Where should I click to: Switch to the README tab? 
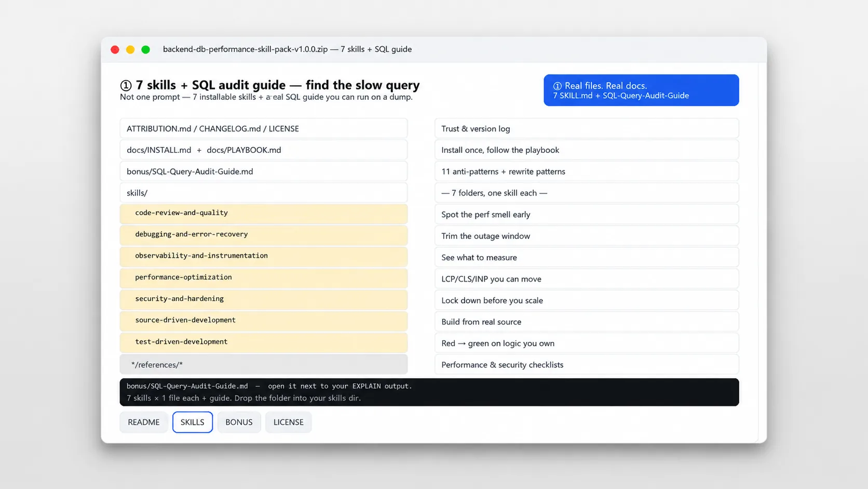coord(144,422)
